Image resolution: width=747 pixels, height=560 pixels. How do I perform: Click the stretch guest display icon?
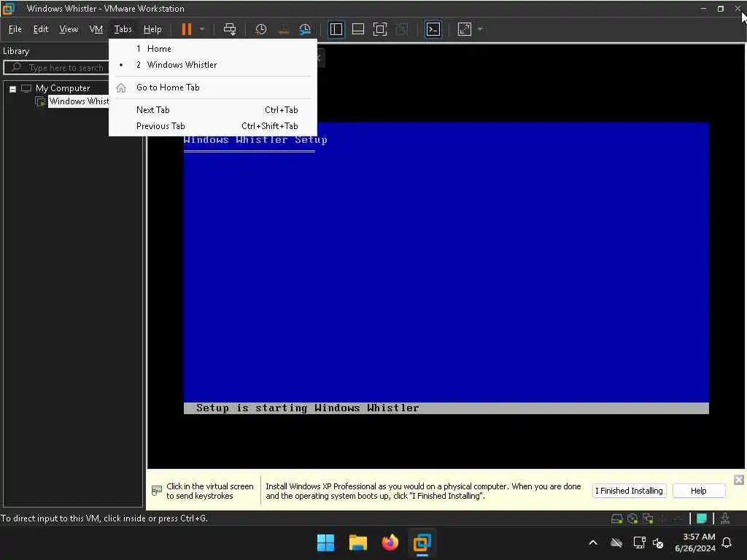tap(465, 29)
